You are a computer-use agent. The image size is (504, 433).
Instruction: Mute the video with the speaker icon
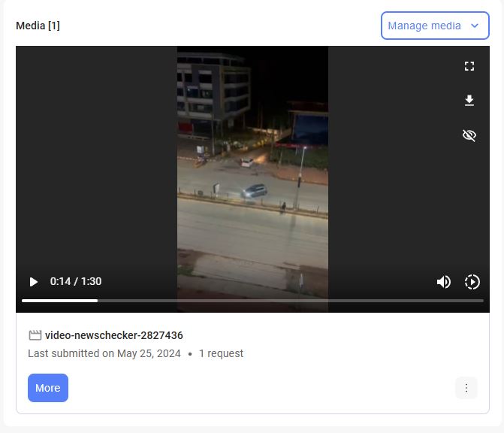pos(444,282)
